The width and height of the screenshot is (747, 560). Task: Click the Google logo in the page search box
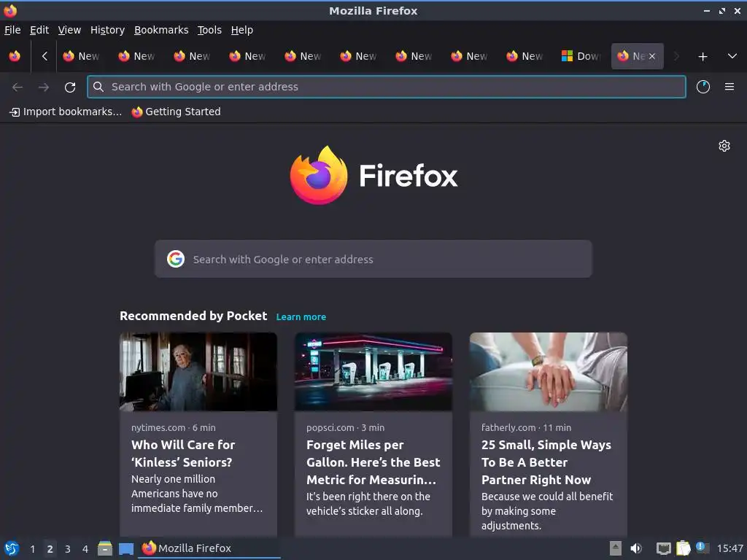pos(176,259)
